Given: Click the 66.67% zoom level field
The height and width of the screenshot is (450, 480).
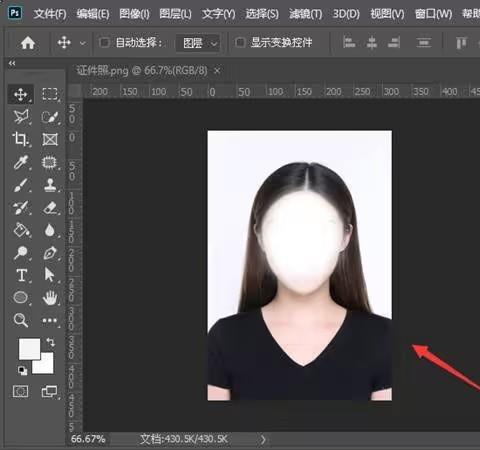Looking at the screenshot, I should [x=88, y=439].
